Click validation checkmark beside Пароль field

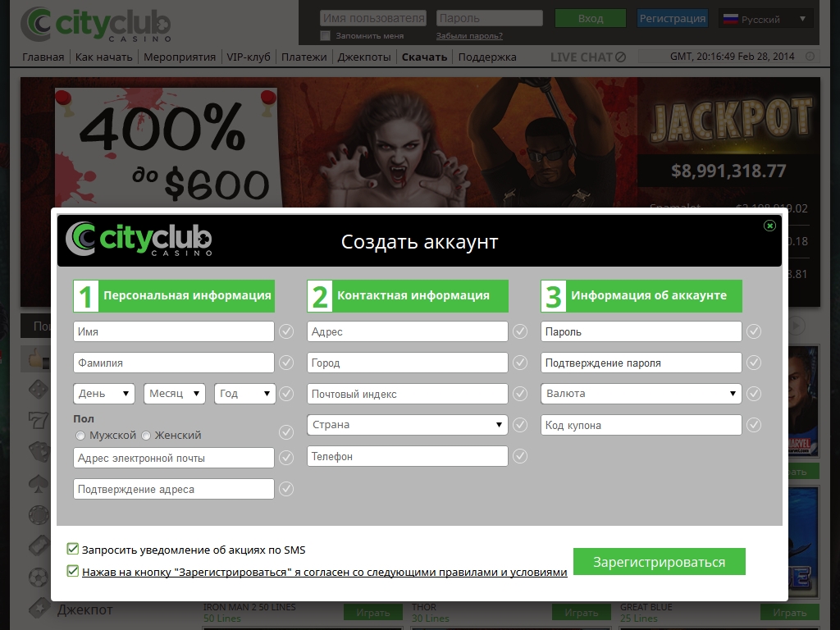tap(754, 331)
